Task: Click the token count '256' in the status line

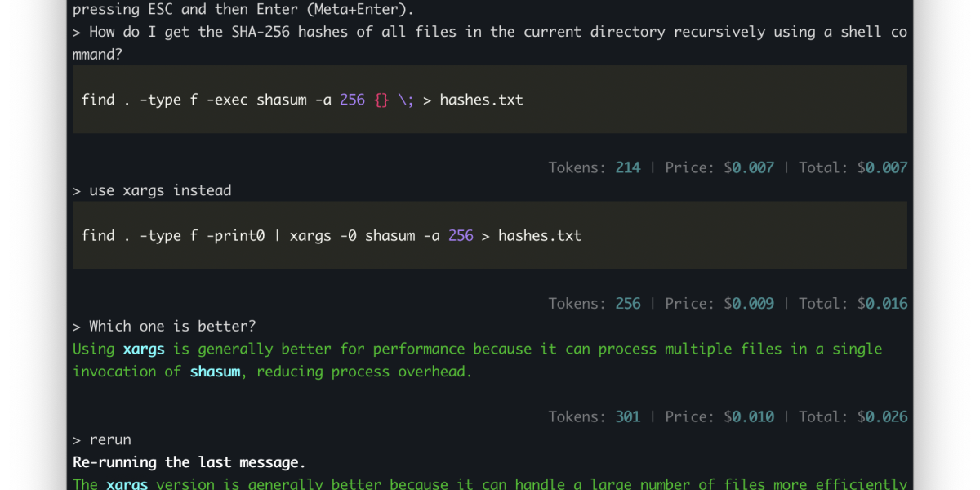Action: (628, 303)
